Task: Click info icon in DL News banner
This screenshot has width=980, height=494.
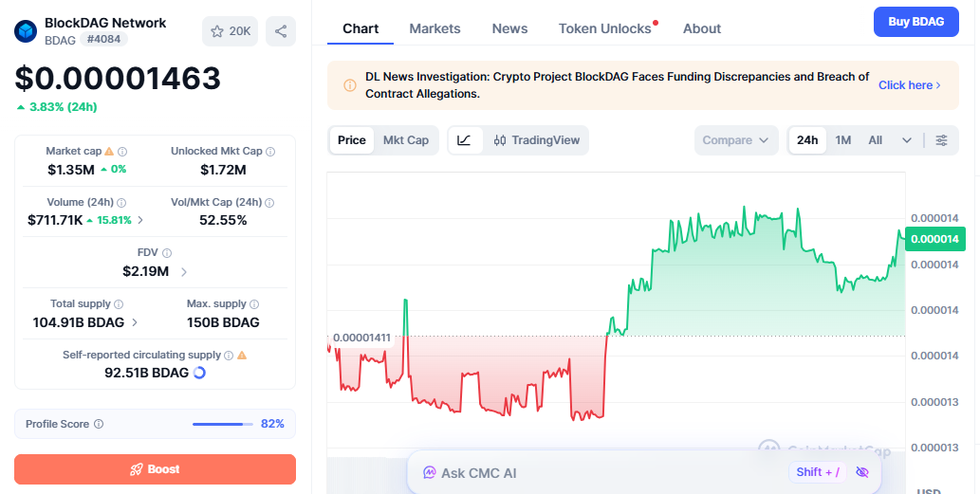Action: coord(350,85)
